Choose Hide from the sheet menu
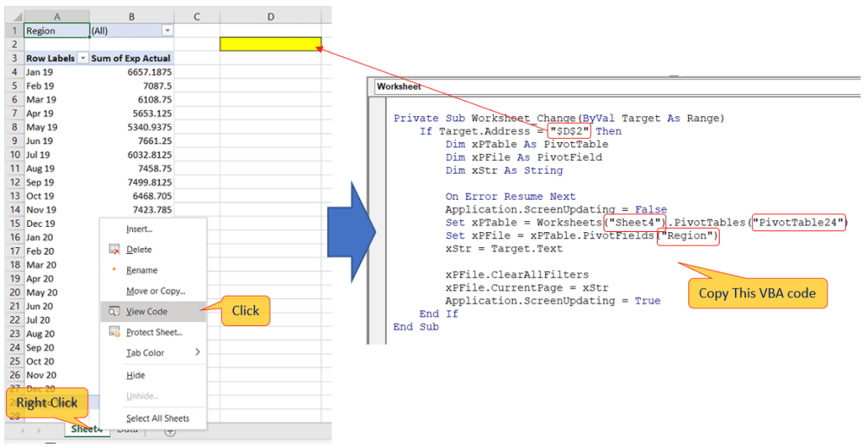The image size is (868, 448). (136, 375)
